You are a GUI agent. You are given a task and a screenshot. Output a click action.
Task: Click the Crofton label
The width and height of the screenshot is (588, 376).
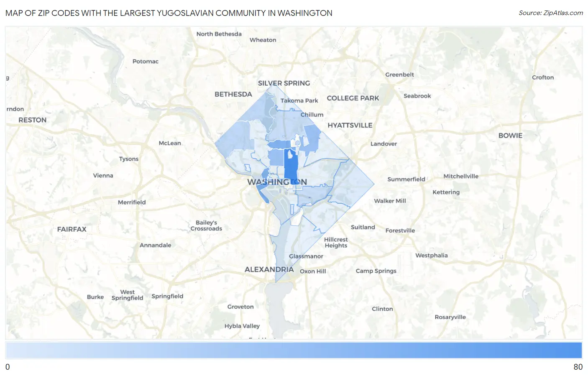(543, 78)
